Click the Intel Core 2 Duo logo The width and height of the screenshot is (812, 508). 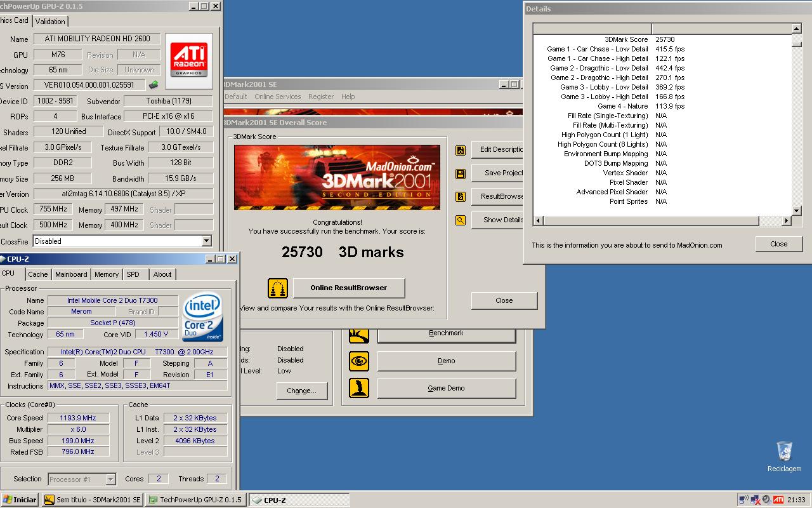click(x=202, y=317)
